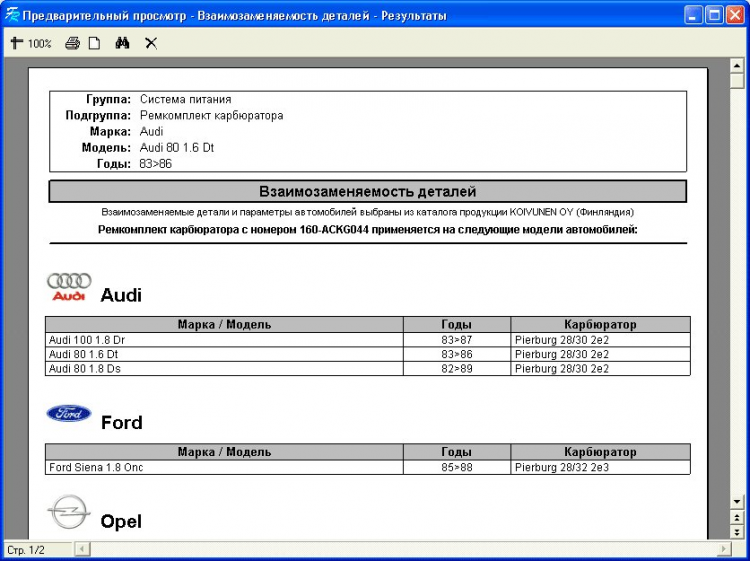750x561 pixels.
Task: Click the zoom tool icon beside 100%
Action: pos(17,43)
